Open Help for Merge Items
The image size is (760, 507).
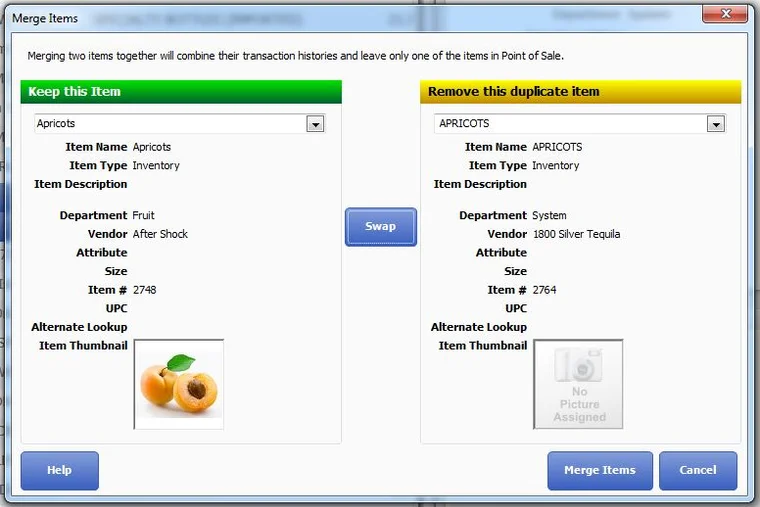(60, 470)
